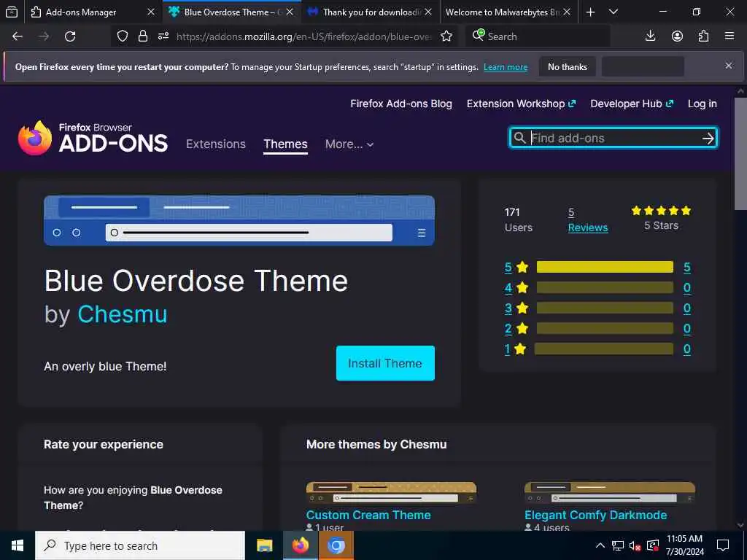Filter reviews by 3 stars bar
Image resolution: width=747 pixels, height=560 pixels.
tap(605, 308)
